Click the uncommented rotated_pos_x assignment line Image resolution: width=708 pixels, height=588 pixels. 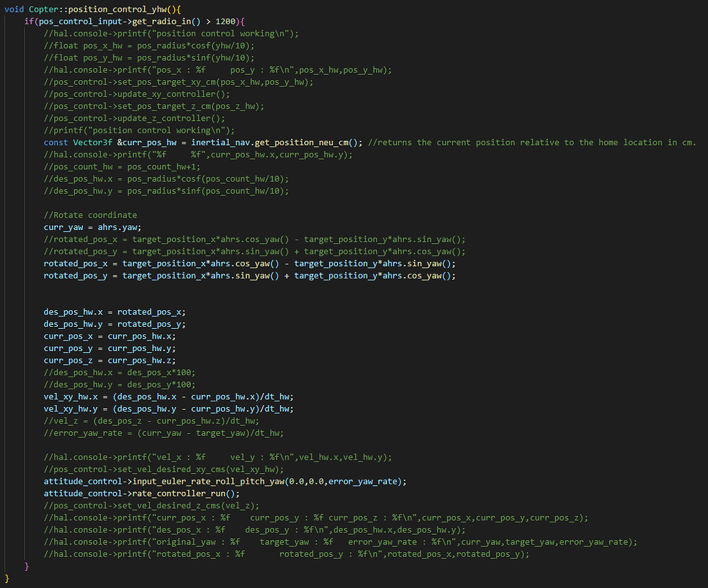pyautogui.click(x=249, y=263)
